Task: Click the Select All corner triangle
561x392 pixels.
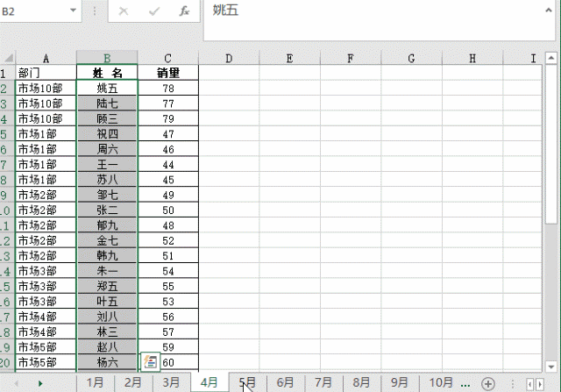Action: tap(8, 59)
